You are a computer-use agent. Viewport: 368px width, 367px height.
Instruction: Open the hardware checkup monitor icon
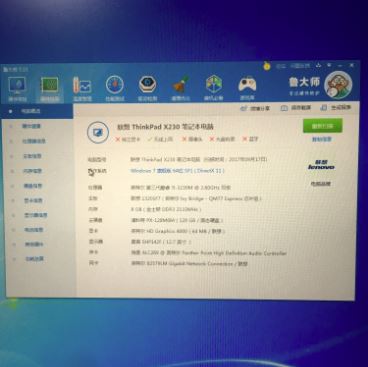pos(17,88)
